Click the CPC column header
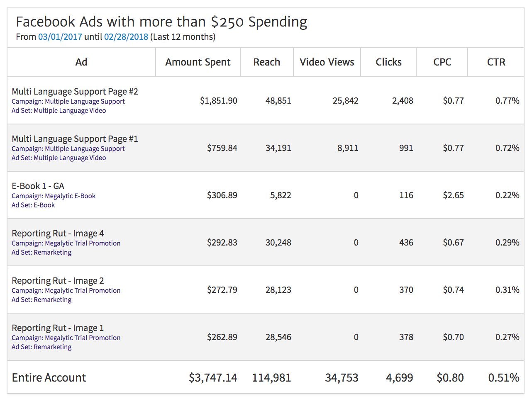 [442, 62]
